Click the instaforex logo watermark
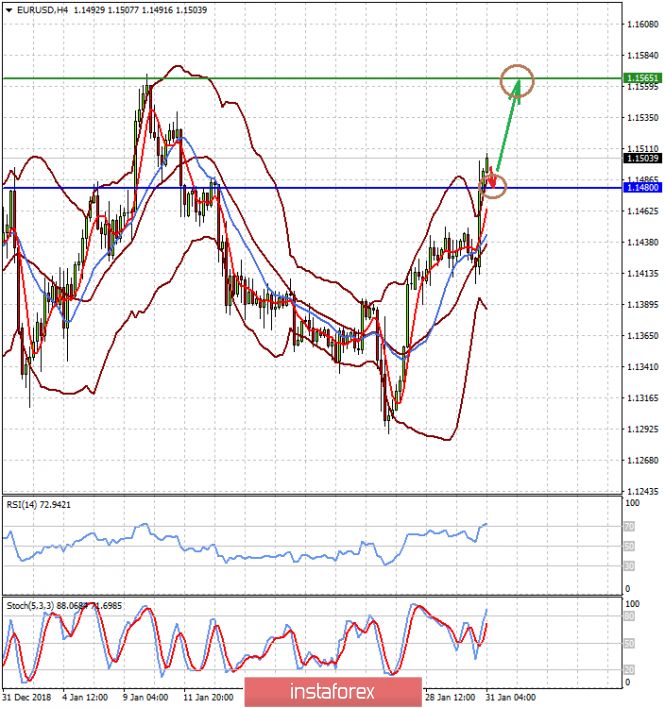The image size is (665, 708). [x=318, y=691]
